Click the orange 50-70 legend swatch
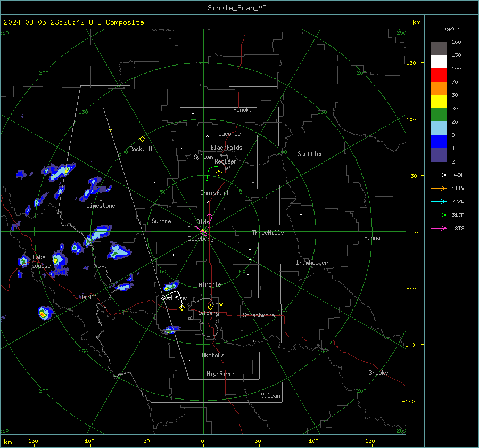 439,88
